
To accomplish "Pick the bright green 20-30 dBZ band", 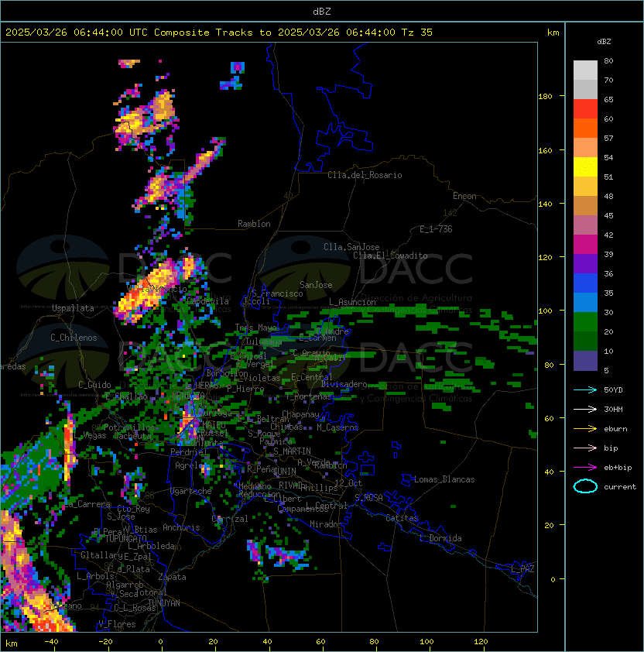I will coord(585,322).
